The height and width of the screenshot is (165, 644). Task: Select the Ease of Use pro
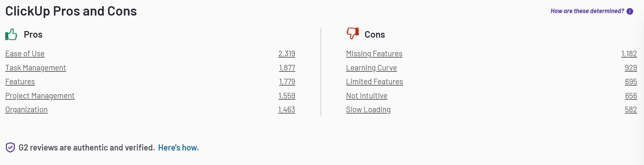[x=25, y=54]
